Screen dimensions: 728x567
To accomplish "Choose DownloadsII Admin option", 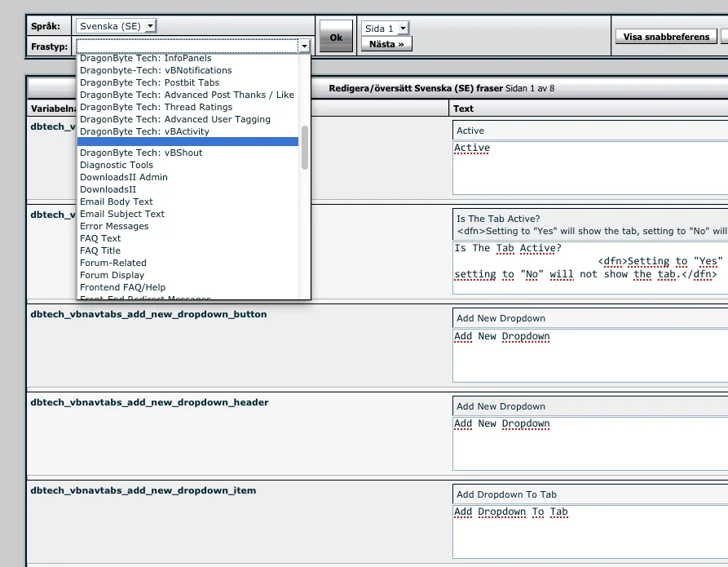I will tap(188, 177).
